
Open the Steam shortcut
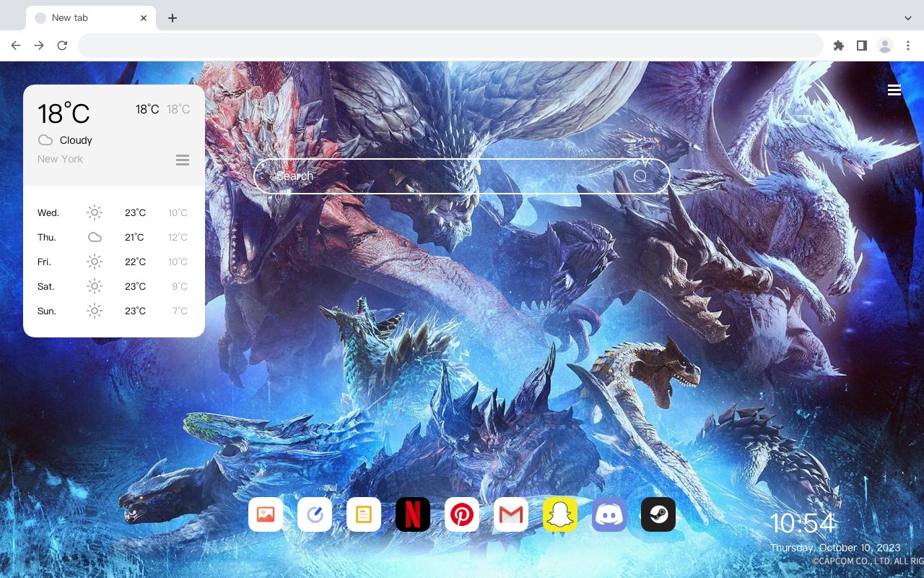pyautogui.click(x=658, y=514)
